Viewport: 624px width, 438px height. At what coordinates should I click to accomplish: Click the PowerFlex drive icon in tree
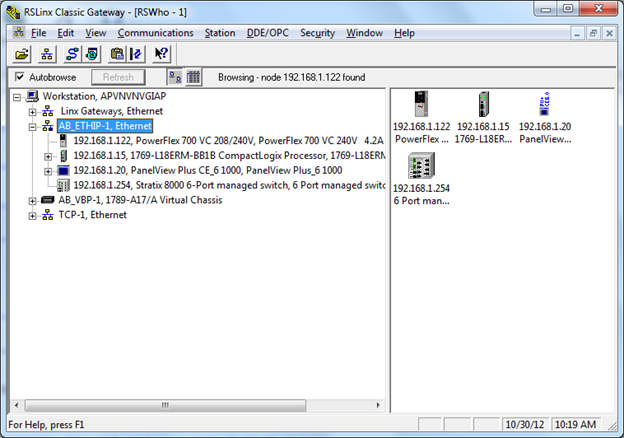point(63,141)
